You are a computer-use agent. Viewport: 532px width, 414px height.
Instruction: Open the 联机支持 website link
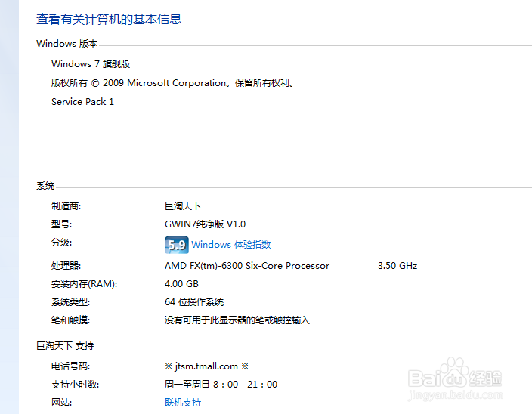click(x=183, y=403)
